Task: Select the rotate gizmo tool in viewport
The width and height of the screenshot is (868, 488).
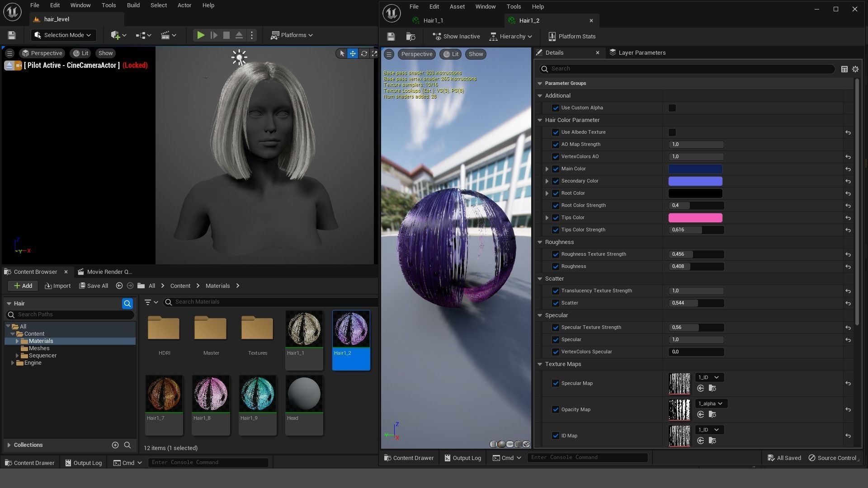Action: [x=364, y=53]
